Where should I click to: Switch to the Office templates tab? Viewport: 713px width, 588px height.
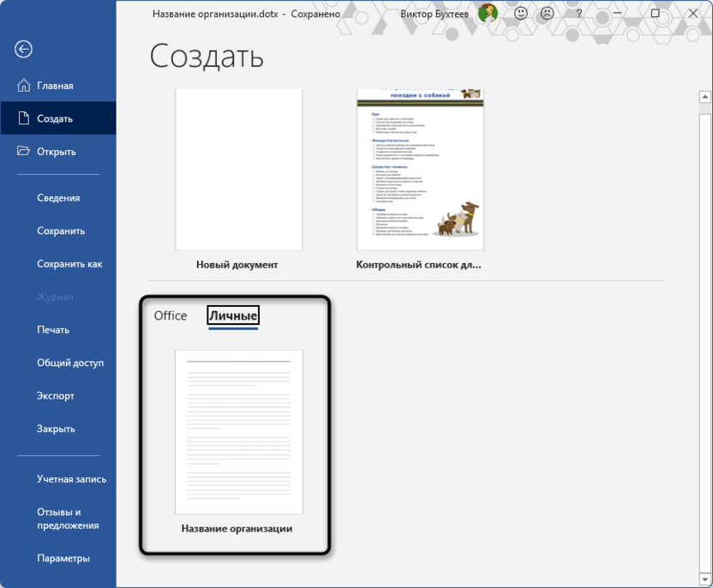point(170,315)
